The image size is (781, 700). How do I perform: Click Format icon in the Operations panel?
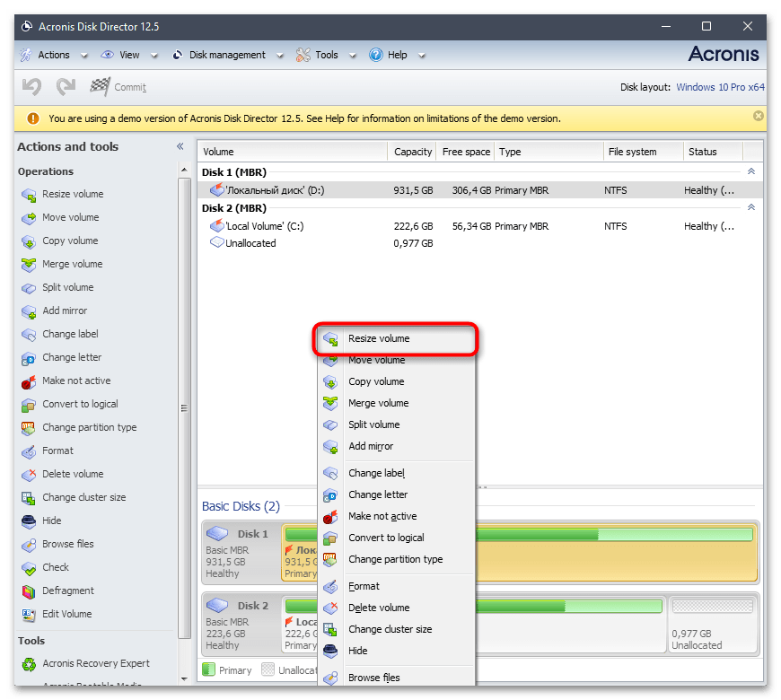click(x=28, y=451)
